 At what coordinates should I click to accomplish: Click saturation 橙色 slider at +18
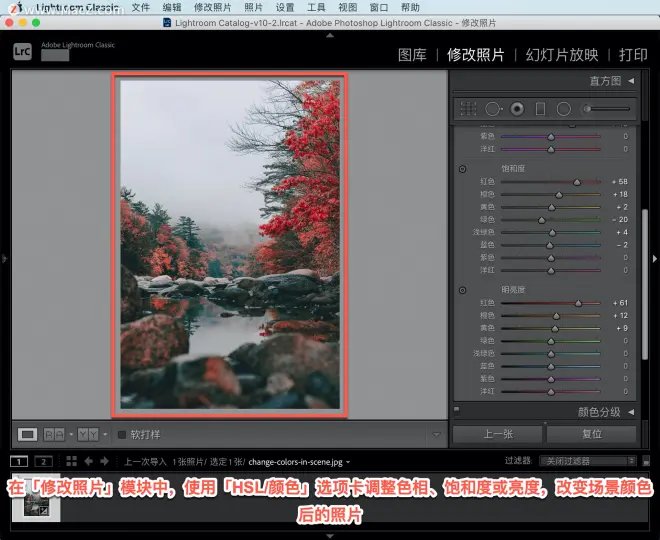click(x=559, y=194)
